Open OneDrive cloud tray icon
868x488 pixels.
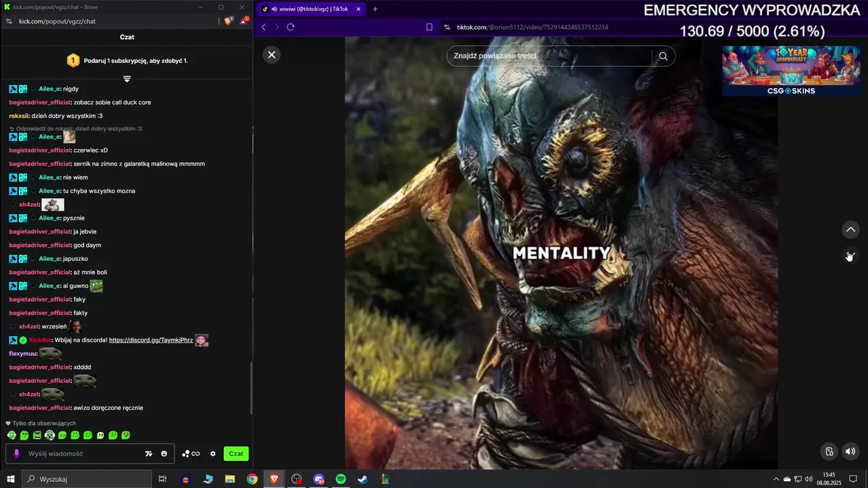pyautogui.click(x=787, y=479)
